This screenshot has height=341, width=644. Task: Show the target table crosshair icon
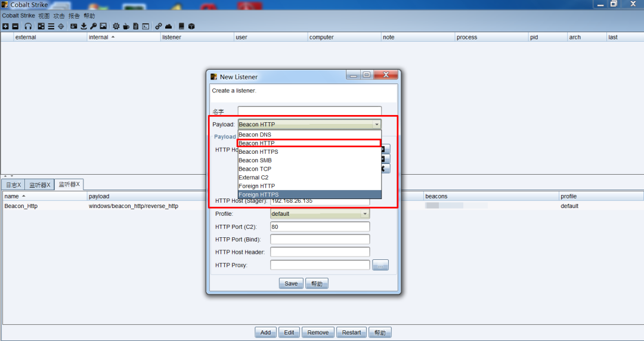pos(61,26)
